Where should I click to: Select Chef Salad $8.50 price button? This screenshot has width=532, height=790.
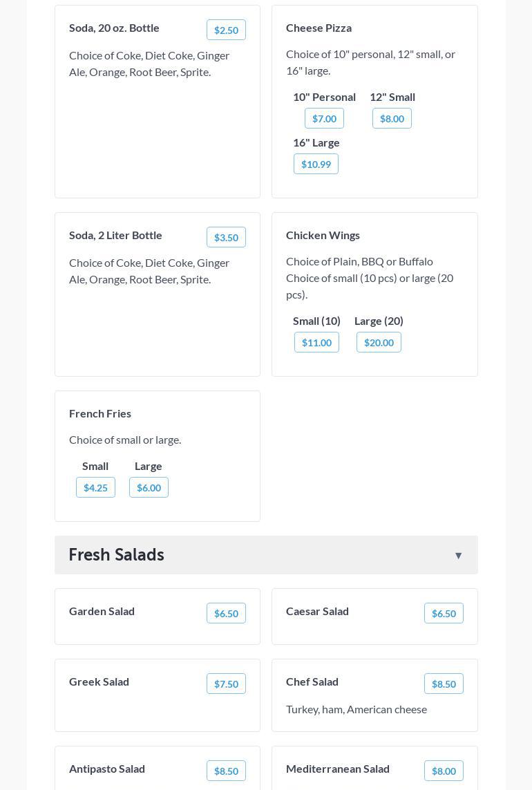444,684
